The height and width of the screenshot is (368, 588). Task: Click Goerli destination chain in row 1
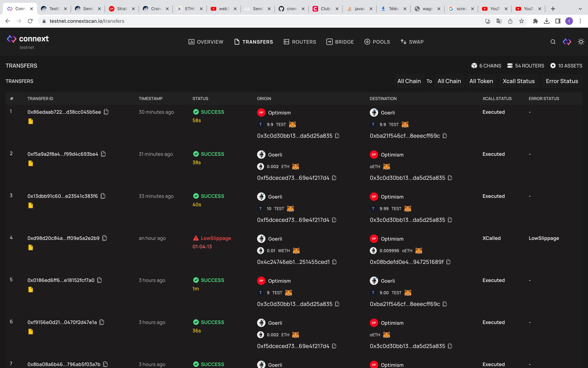382,113
